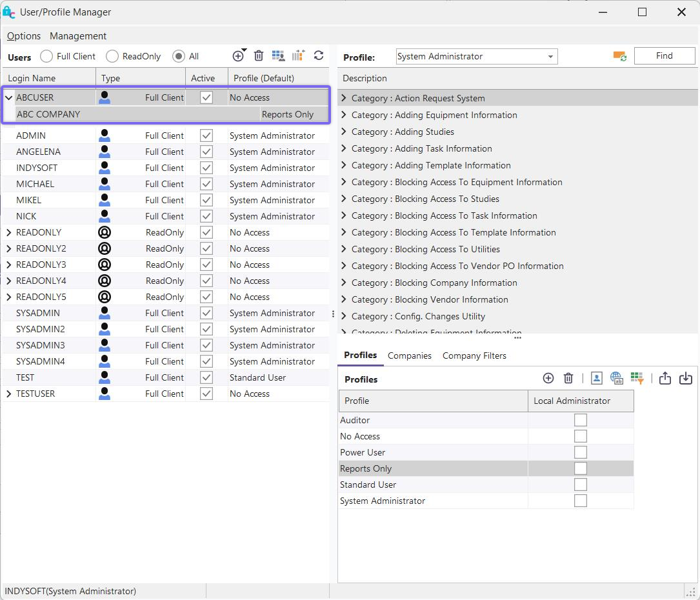Open the Management menu
Viewport: 700px width, 600px height.
pyautogui.click(x=78, y=36)
